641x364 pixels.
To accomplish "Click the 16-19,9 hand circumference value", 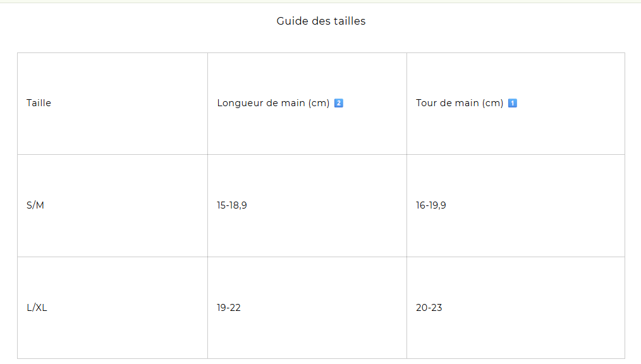I will point(430,205).
